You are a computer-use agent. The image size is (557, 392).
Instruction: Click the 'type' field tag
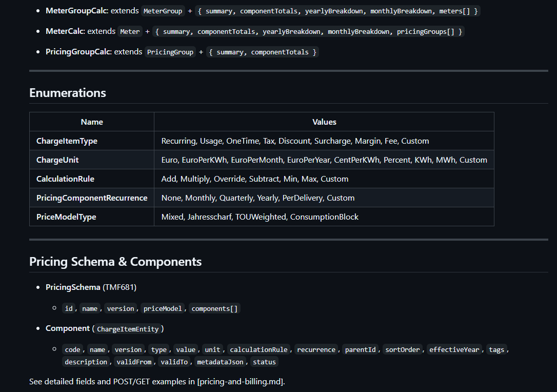click(159, 350)
